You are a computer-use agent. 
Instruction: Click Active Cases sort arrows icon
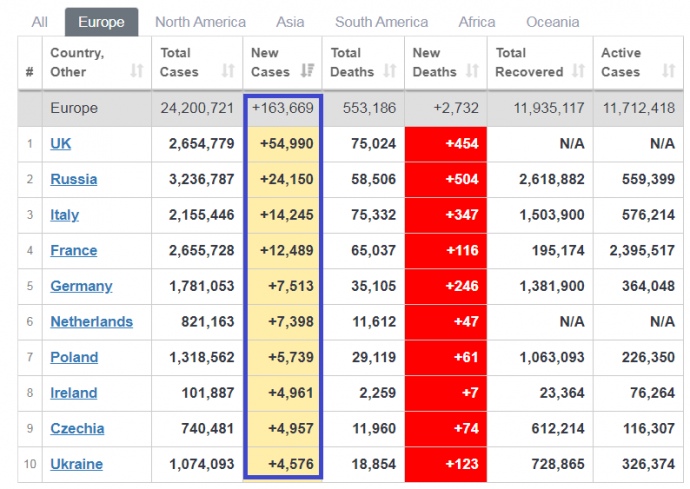(668, 72)
